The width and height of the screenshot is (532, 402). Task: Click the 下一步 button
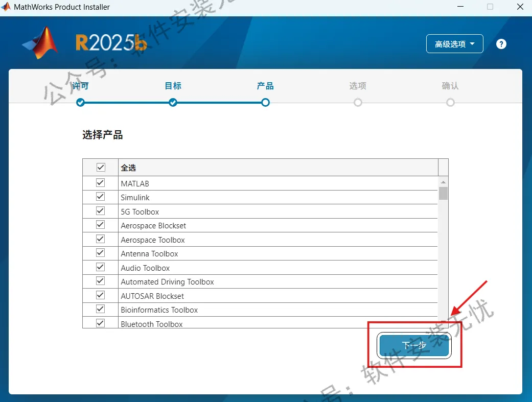coord(414,345)
